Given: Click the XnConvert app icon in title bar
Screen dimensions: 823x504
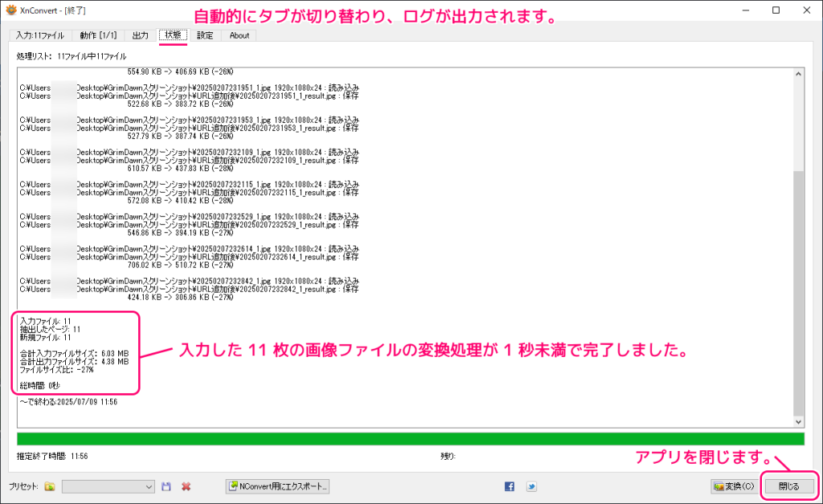Looking at the screenshot, I should tap(10, 10).
